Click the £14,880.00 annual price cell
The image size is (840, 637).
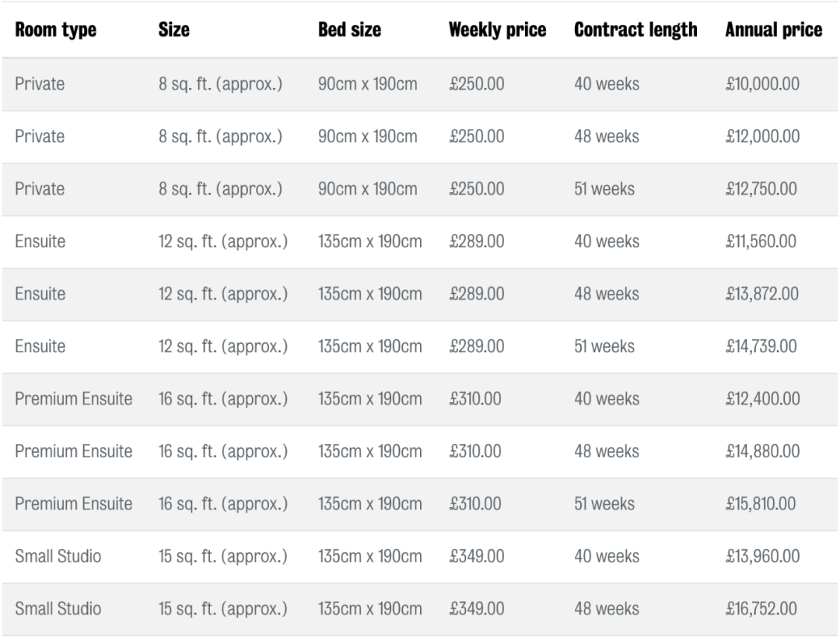point(761,451)
